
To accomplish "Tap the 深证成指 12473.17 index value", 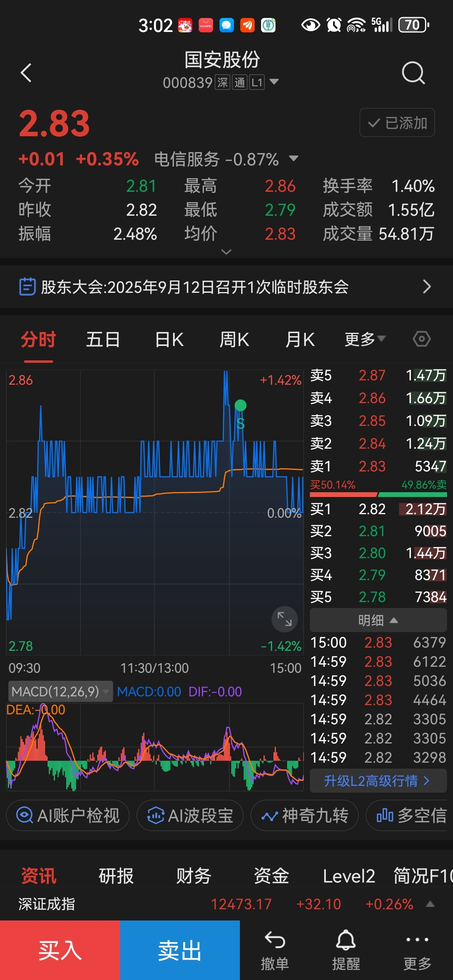I will point(241,904).
